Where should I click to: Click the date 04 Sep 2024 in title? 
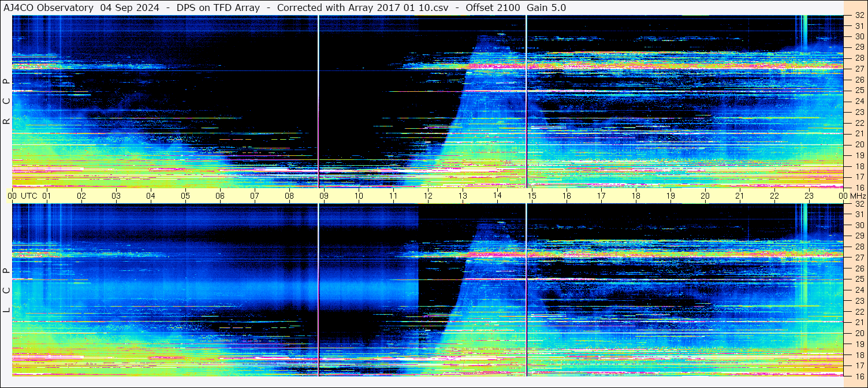pos(129,8)
